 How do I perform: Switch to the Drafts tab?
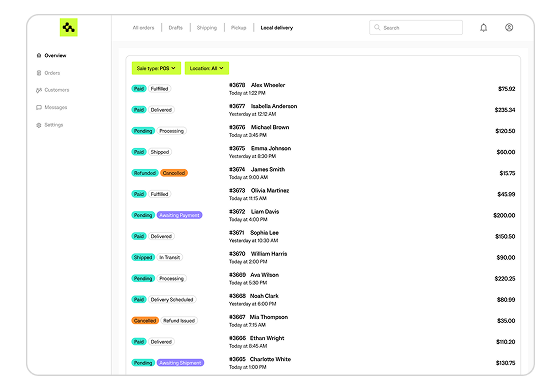click(175, 28)
